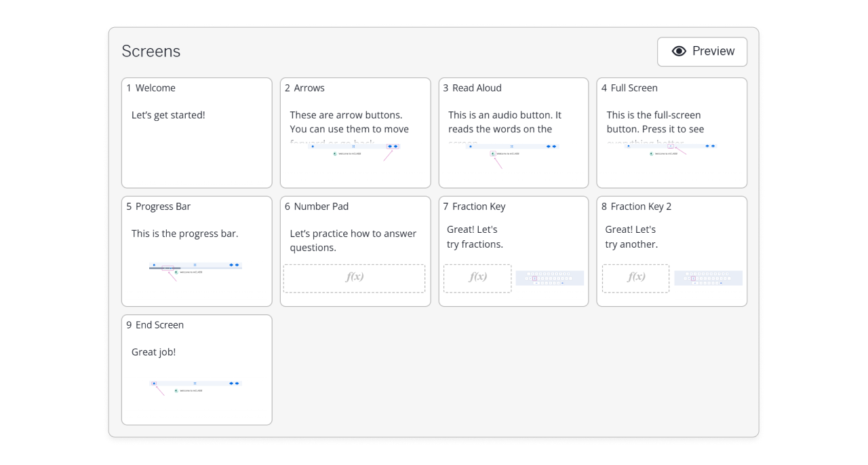868x465 pixels.
Task: Click the highlighted key on the Fraction Key keypad
Action: (x=534, y=278)
